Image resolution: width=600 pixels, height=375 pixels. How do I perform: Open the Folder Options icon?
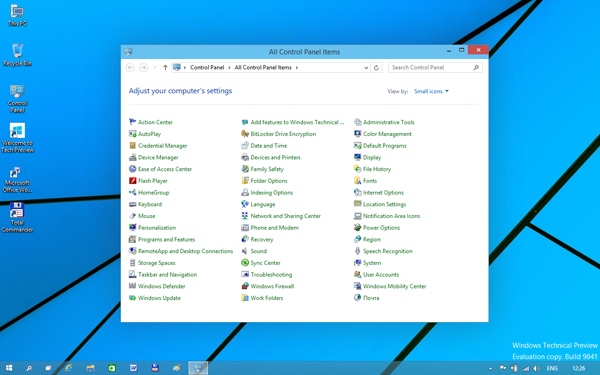(x=245, y=181)
